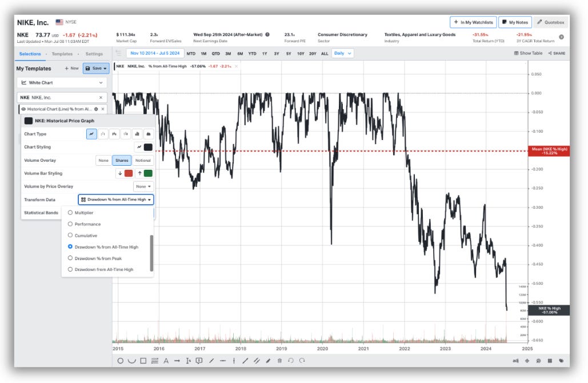This screenshot has height=383, width=588.
Task: Undo last drawing action
Action: (x=291, y=361)
